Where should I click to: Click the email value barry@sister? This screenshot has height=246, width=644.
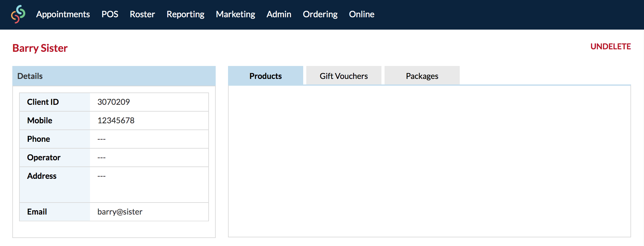pos(120,212)
